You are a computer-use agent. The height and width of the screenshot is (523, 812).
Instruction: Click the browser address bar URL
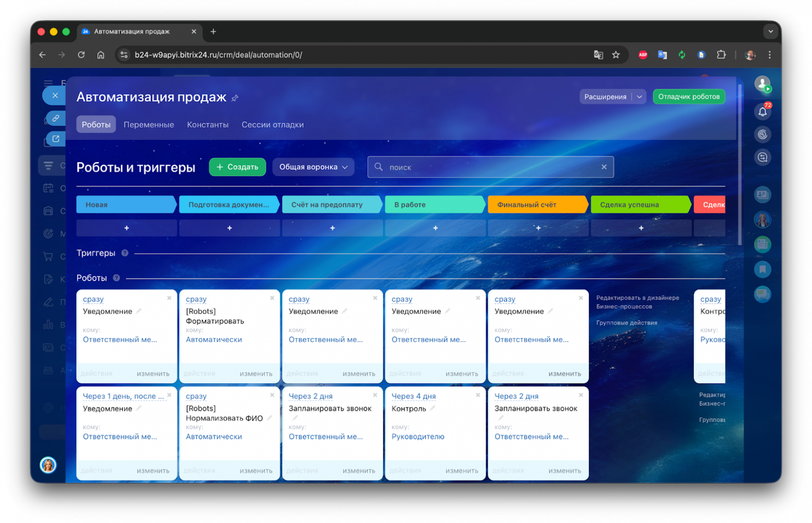point(218,55)
